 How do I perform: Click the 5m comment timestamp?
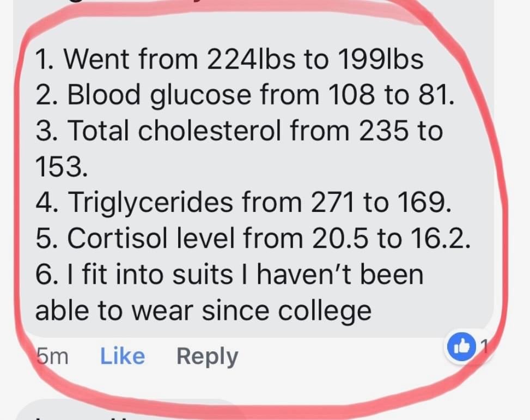(52, 357)
